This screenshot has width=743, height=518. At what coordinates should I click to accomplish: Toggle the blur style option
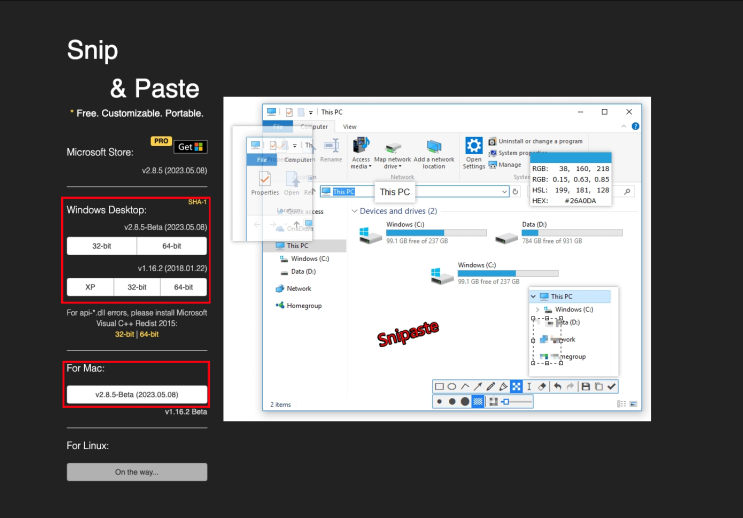[x=493, y=402]
